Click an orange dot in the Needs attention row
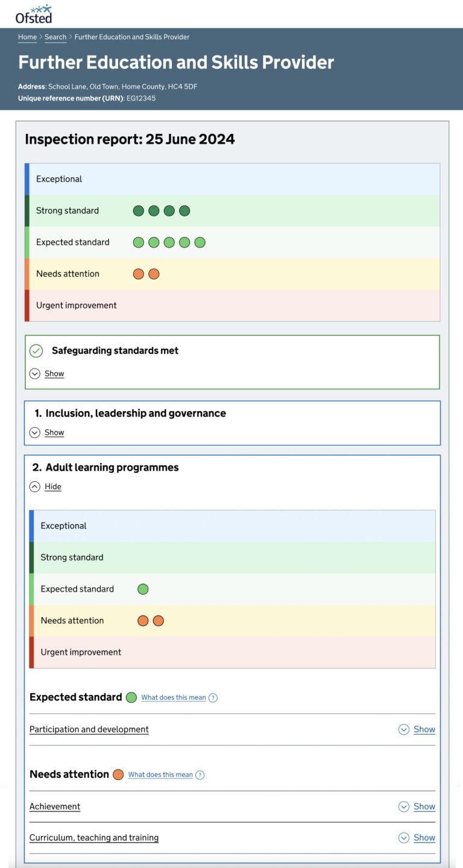This screenshot has height=868, width=463. click(138, 274)
